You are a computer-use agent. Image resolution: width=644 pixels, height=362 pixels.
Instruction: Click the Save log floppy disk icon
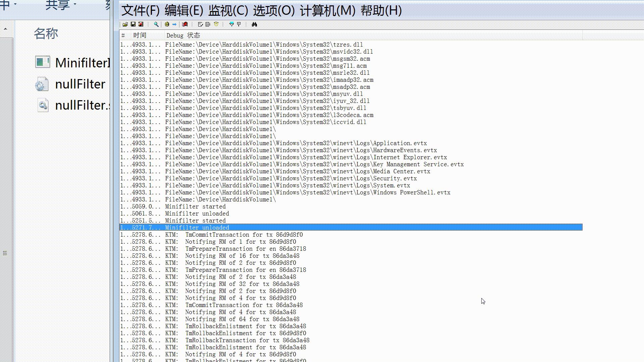pyautogui.click(x=133, y=24)
